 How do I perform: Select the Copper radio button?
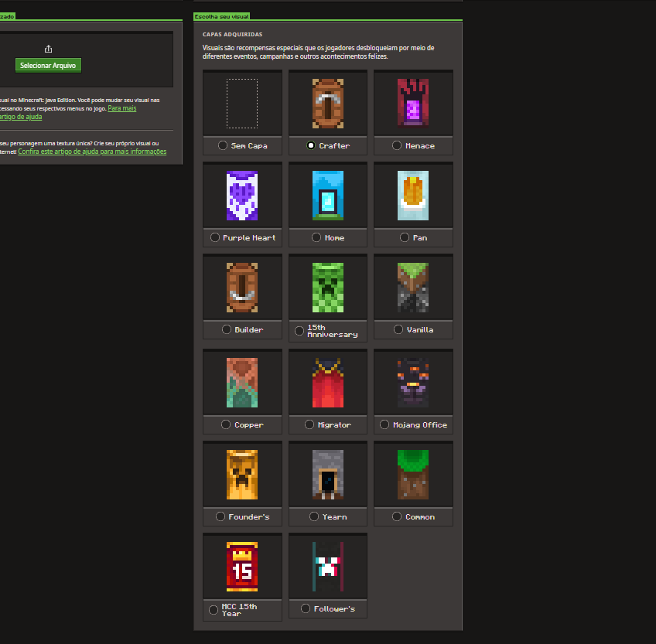tap(226, 424)
